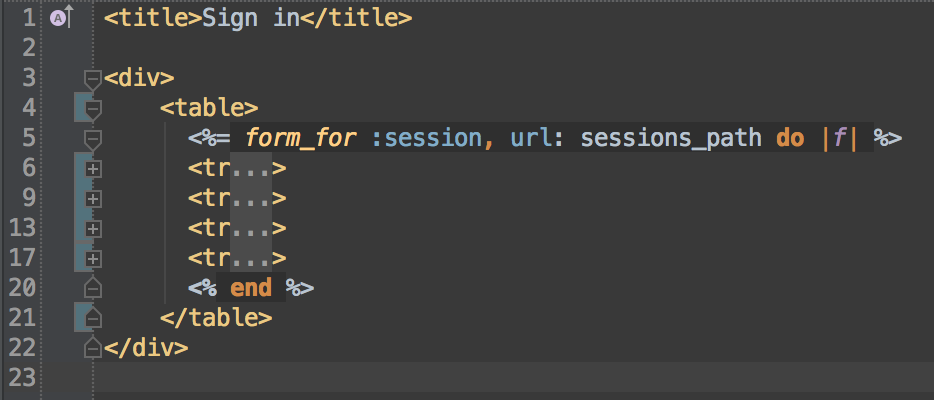934x400 pixels.
Task: Unfold the tr block on line 17
Action: click(x=93, y=259)
